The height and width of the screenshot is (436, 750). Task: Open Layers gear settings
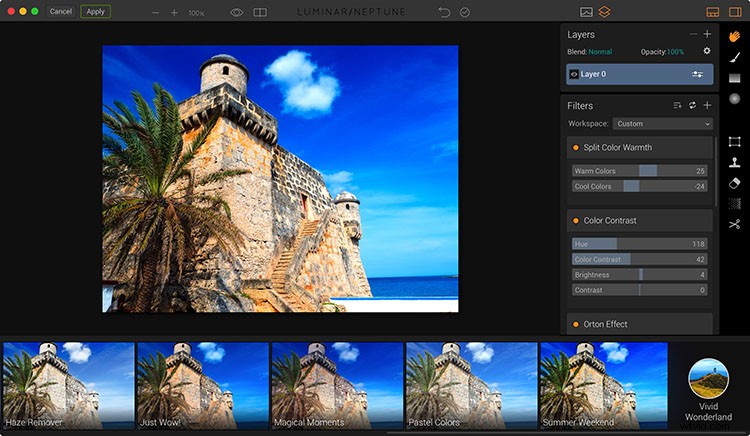707,51
